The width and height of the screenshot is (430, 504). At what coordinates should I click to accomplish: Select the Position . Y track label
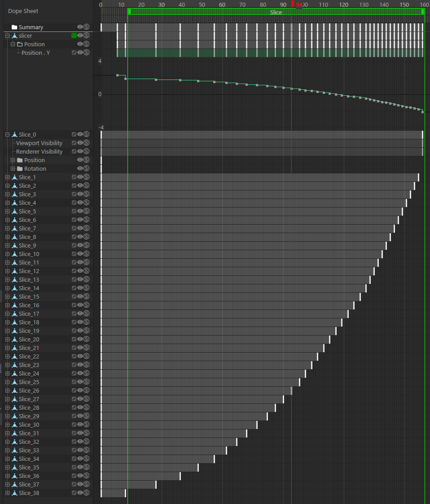[x=35, y=53]
